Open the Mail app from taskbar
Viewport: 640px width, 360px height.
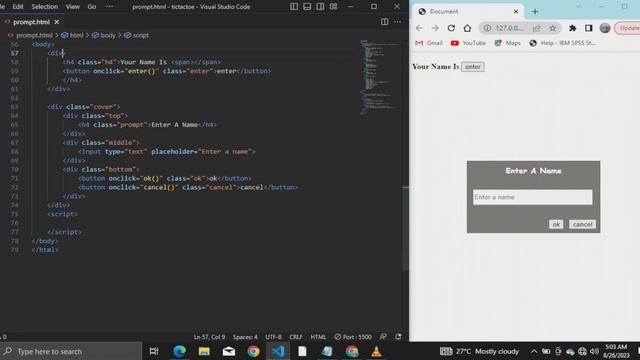(x=229, y=351)
